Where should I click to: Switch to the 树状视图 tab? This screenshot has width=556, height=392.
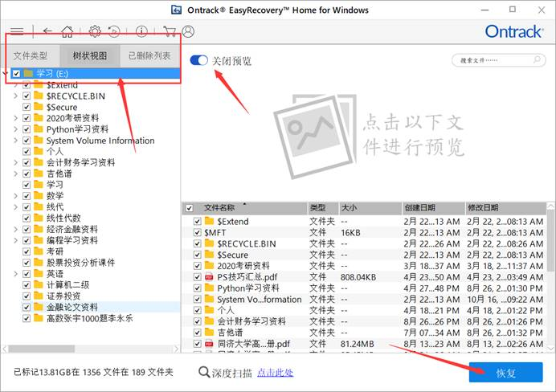click(90, 55)
